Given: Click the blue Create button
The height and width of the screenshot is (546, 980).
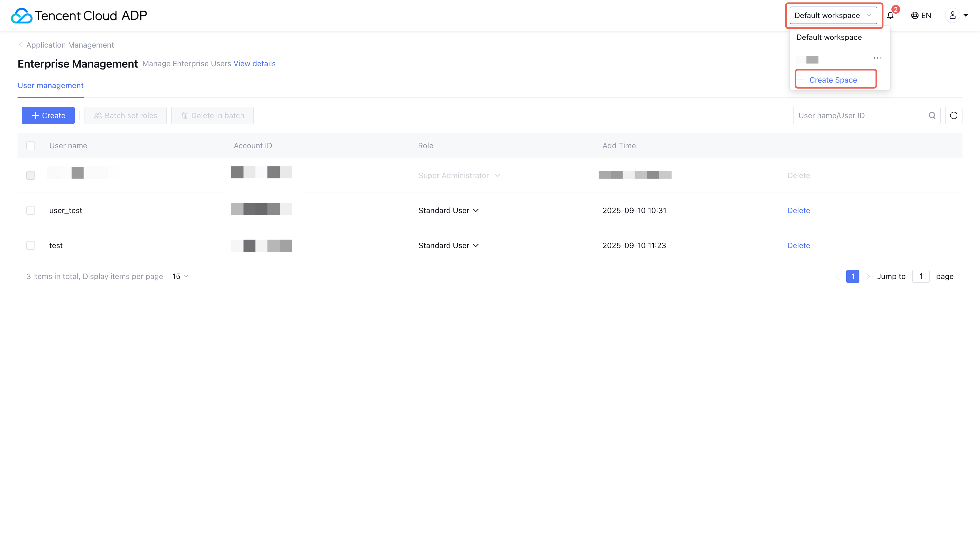Looking at the screenshot, I should pyautogui.click(x=48, y=115).
